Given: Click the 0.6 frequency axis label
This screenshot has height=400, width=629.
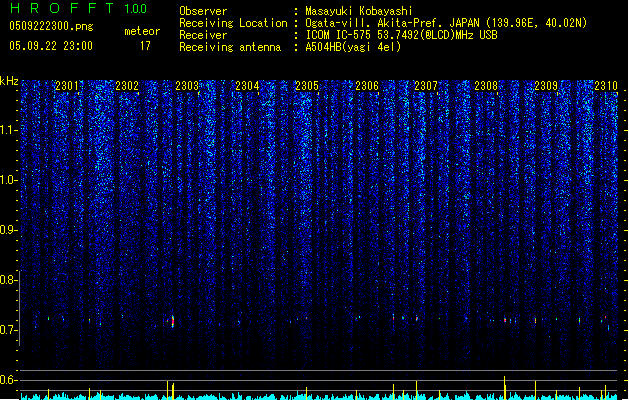Looking at the screenshot, I should [8, 380].
